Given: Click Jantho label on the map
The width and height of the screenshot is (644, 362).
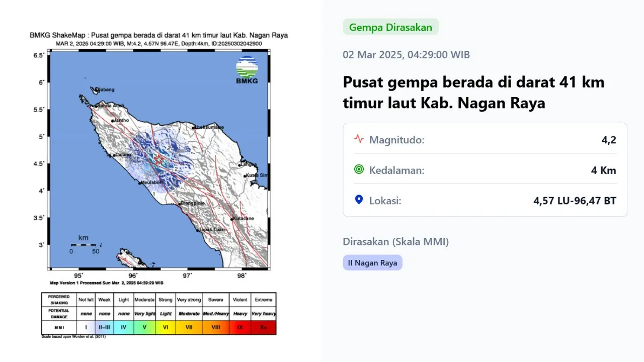Looking at the screenshot, I should pos(122,120).
